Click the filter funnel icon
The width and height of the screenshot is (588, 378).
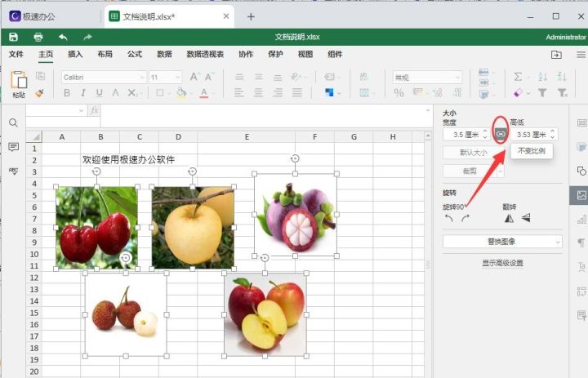click(x=542, y=92)
